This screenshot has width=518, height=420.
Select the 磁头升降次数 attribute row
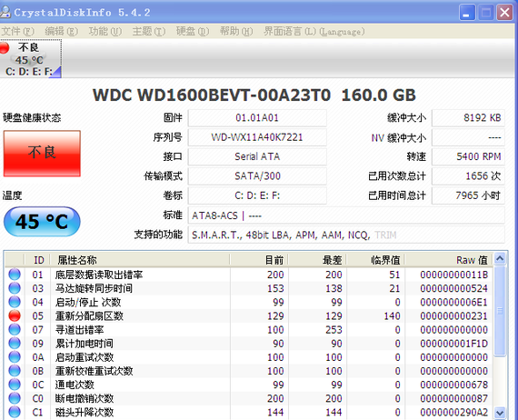click(249, 412)
